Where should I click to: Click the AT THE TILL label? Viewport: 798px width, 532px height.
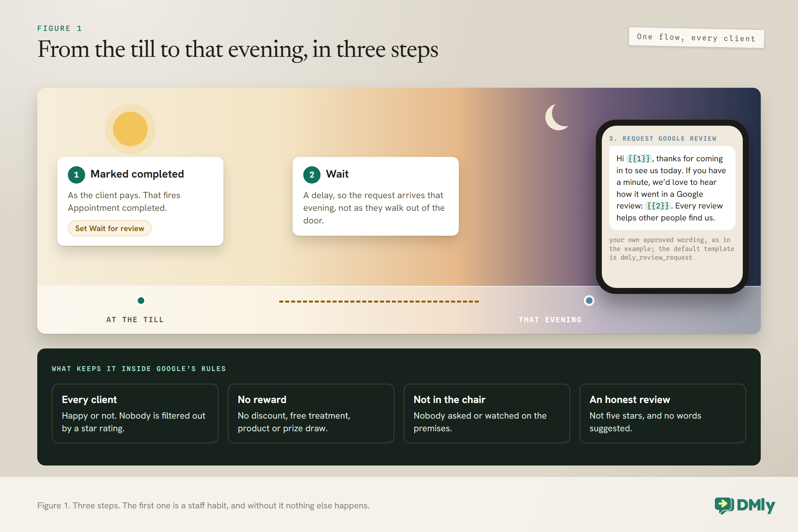135,320
